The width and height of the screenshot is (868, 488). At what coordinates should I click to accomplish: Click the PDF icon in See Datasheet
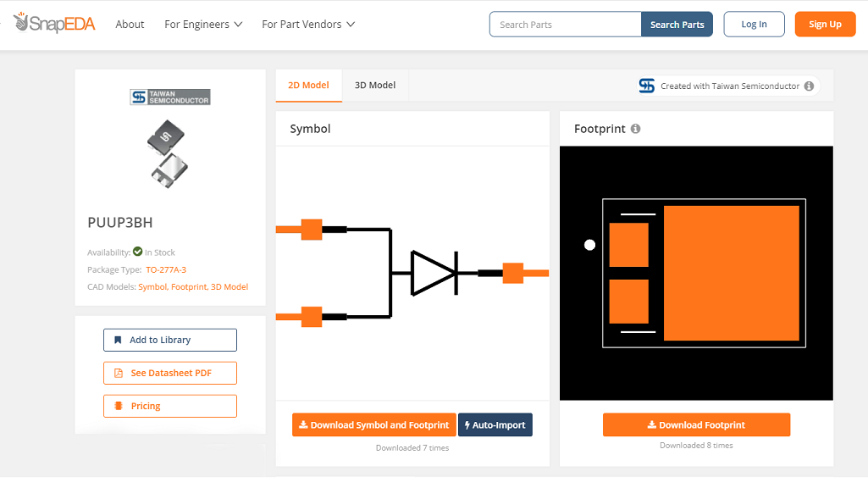pos(119,373)
